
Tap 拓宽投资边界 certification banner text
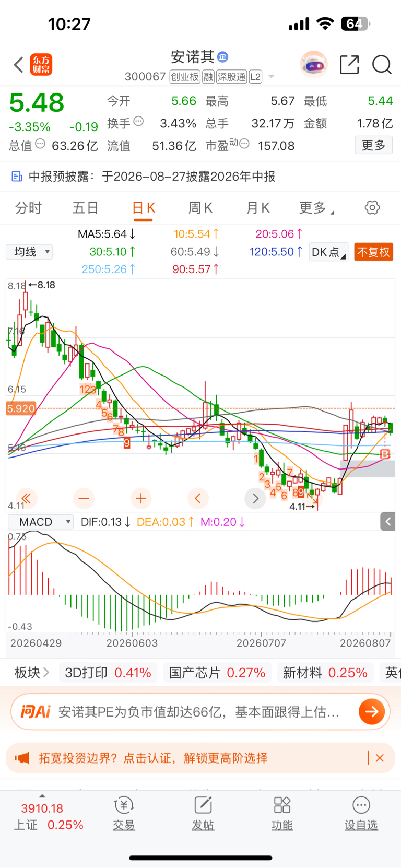pos(153,758)
